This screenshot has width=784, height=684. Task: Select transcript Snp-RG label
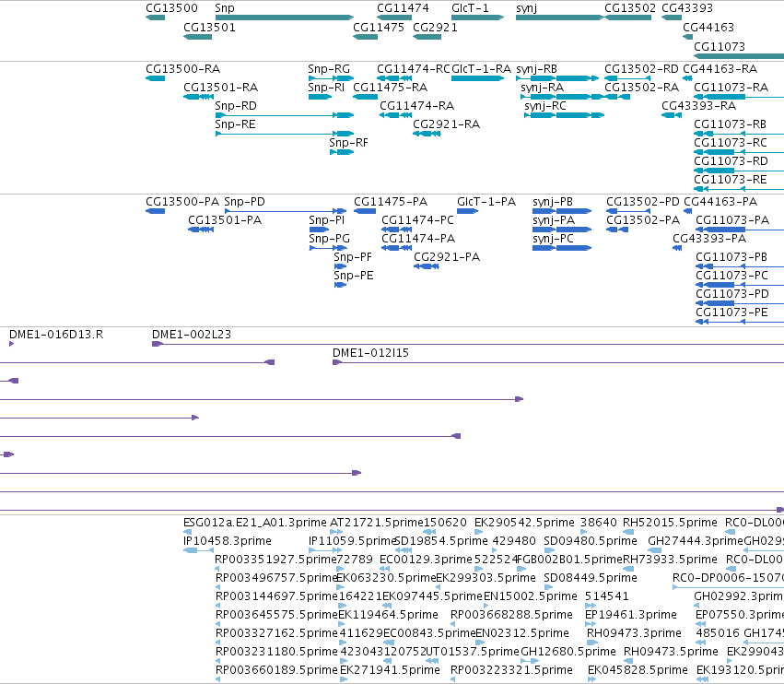(329, 68)
